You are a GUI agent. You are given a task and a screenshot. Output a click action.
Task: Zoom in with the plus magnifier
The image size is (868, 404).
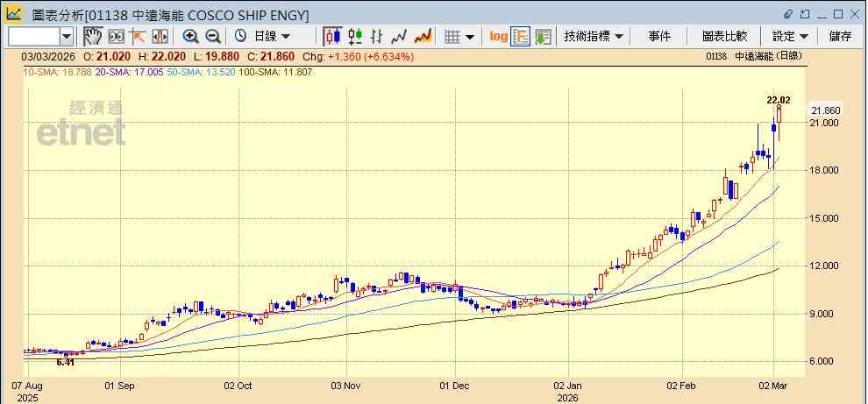(x=191, y=37)
